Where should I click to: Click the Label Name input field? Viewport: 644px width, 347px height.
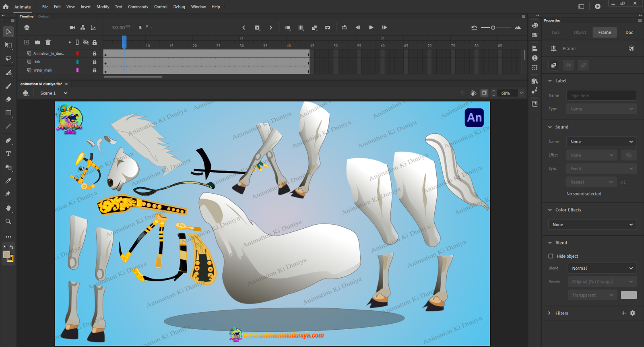tap(601, 95)
